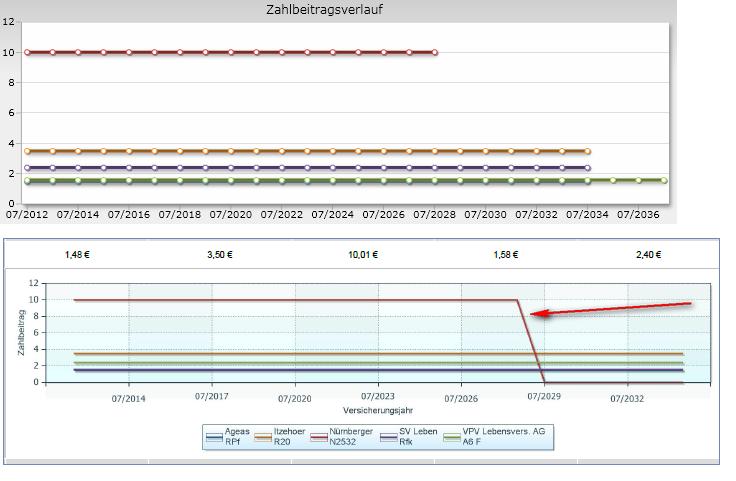Click the last data point of the red line
The image size is (736, 481).
coord(435,53)
